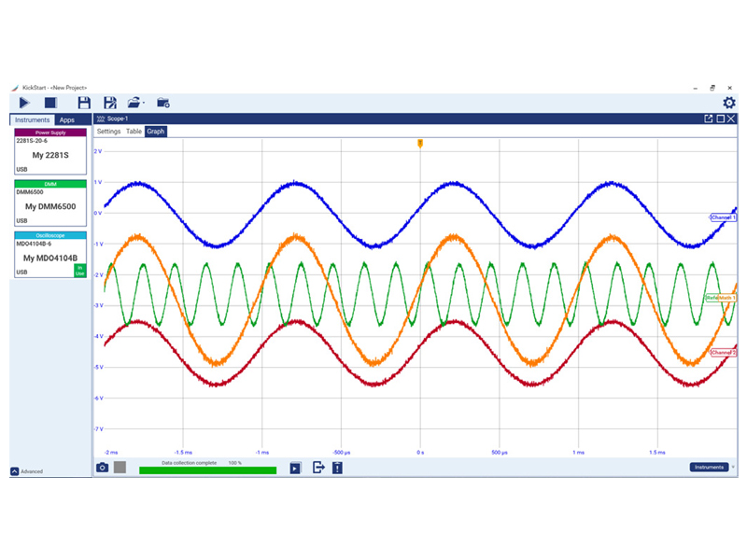Click the new project folder icon
Viewport: 747px width, 560px height.
click(x=163, y=103)
